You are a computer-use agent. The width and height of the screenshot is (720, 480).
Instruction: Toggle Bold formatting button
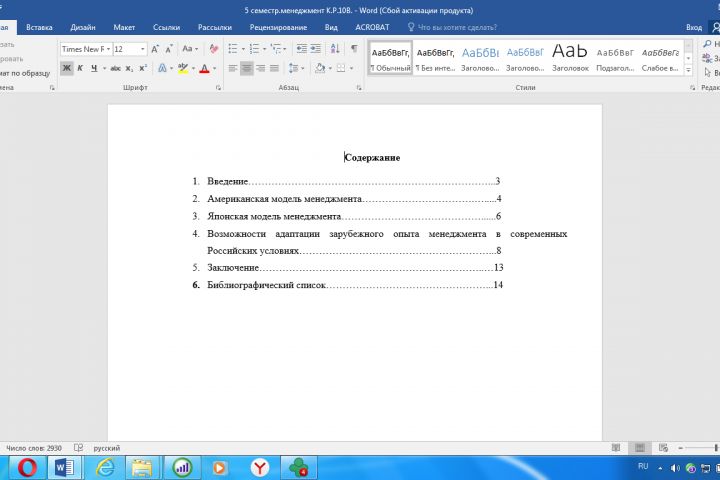coord(67,68)
